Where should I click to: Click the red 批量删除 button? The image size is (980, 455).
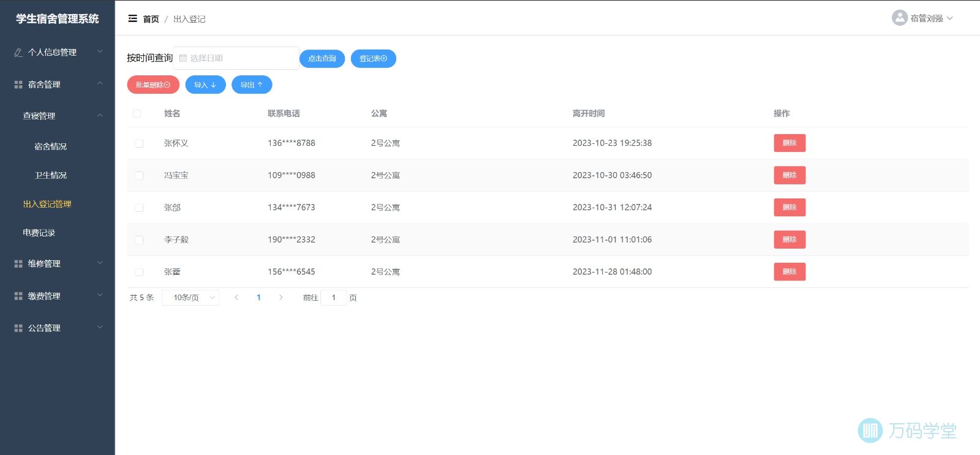[x=153, y=85]
